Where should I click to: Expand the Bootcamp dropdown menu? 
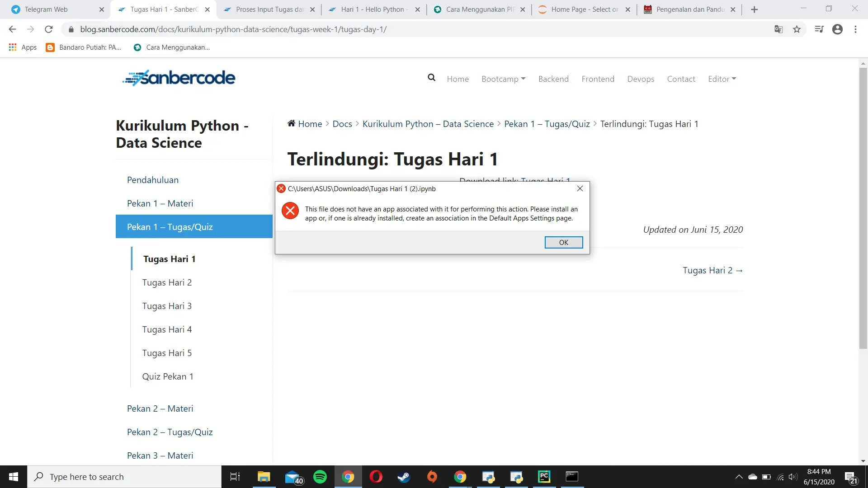coord(503,79)
